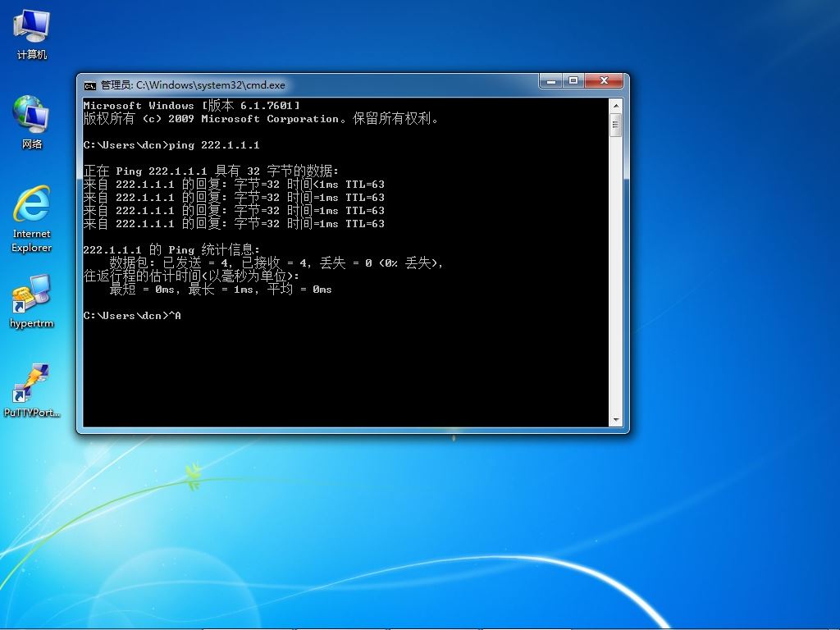Image resolution: width=840 pixels, height=630 pixels.
Task: Maximize the cmd.exe window
Action: tap(573, 81)
